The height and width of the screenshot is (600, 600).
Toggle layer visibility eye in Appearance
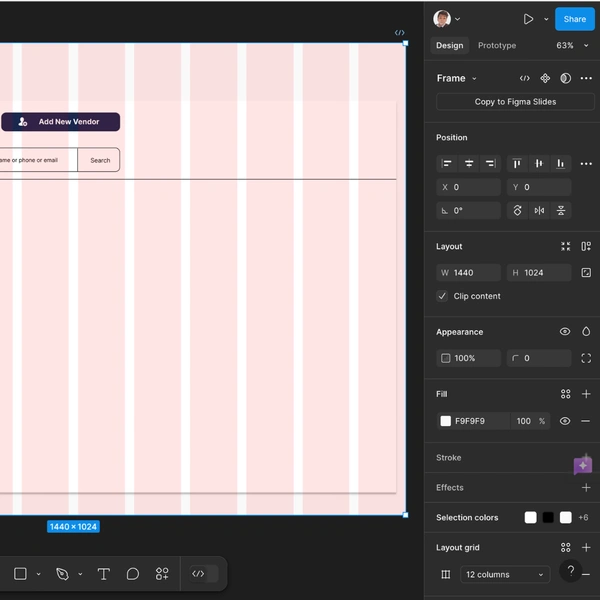point(565,332)
